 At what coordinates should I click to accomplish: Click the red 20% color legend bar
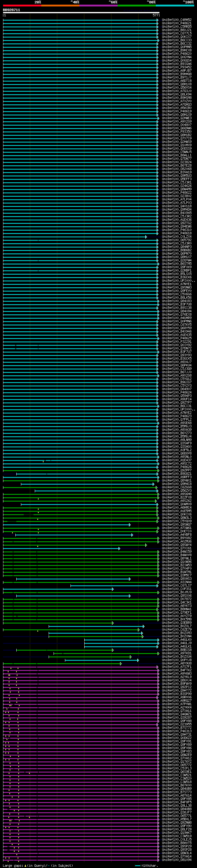pos(22,6)
